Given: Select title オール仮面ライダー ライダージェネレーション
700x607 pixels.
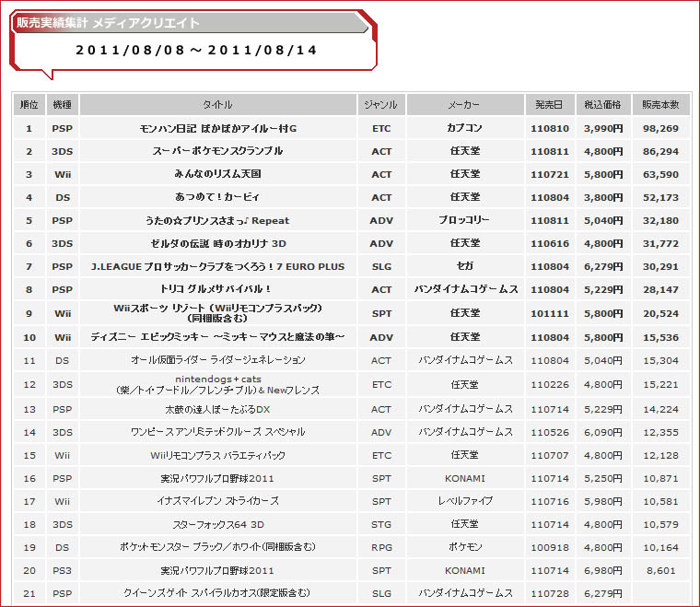Looking at the screenshot, I should tap(218, 360).
